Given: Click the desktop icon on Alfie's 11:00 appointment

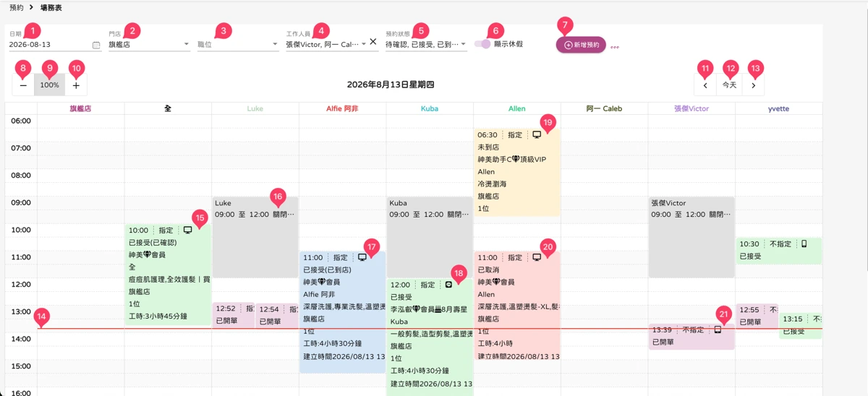Looking at the screenshot, I should (362, 257).
